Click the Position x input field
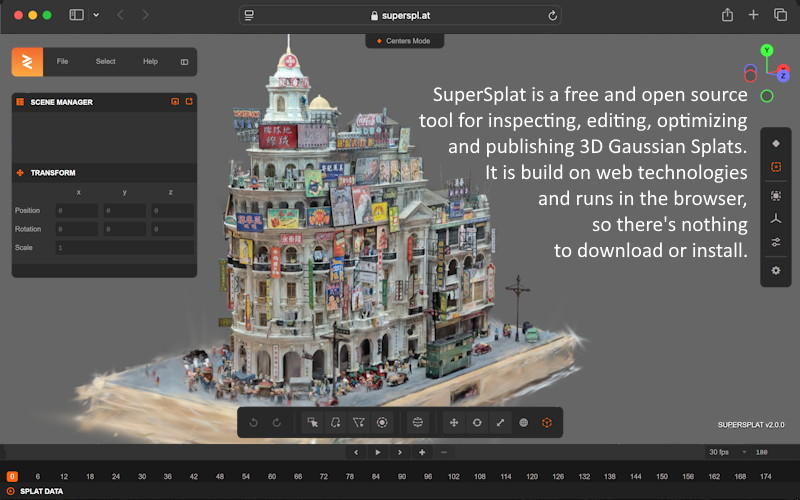 tap(77, 211)
